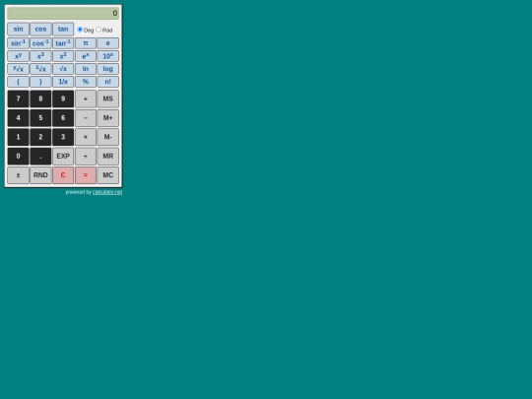Click the inverse tangent button
The height and width of the screenshot is (399, 532).
[x=63, y=43]
